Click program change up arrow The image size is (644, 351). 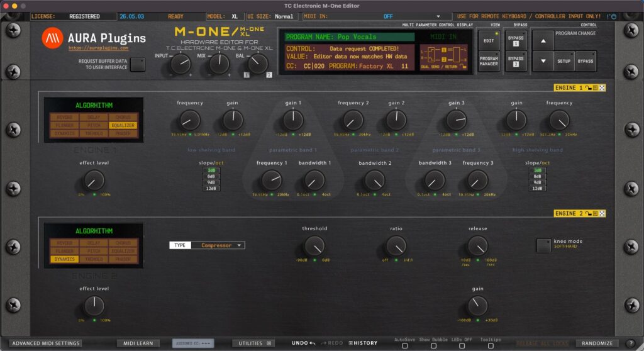point(543,41)
